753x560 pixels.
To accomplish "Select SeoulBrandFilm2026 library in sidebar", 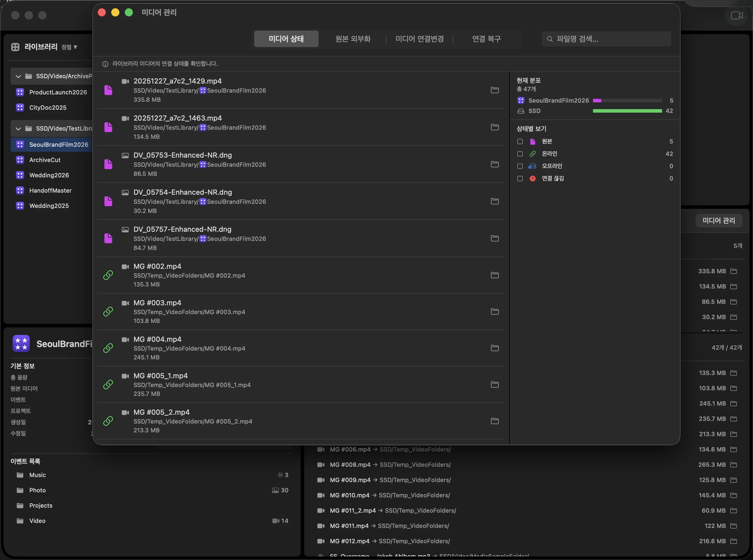I will 51,145.
